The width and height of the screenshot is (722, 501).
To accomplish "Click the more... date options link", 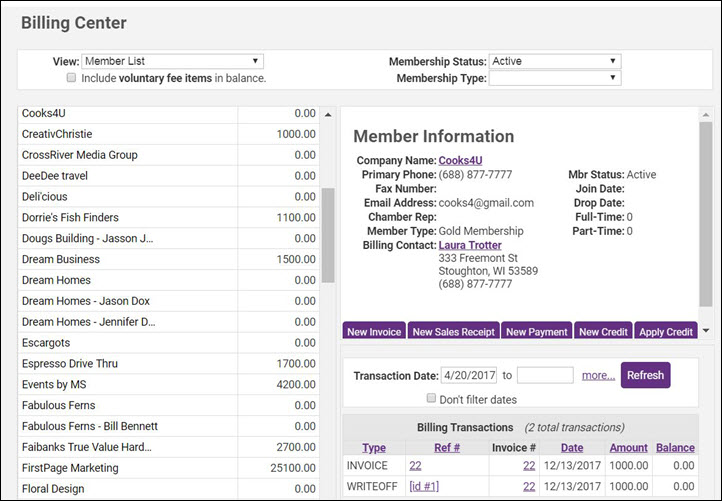I will click(x=598, y=375).
